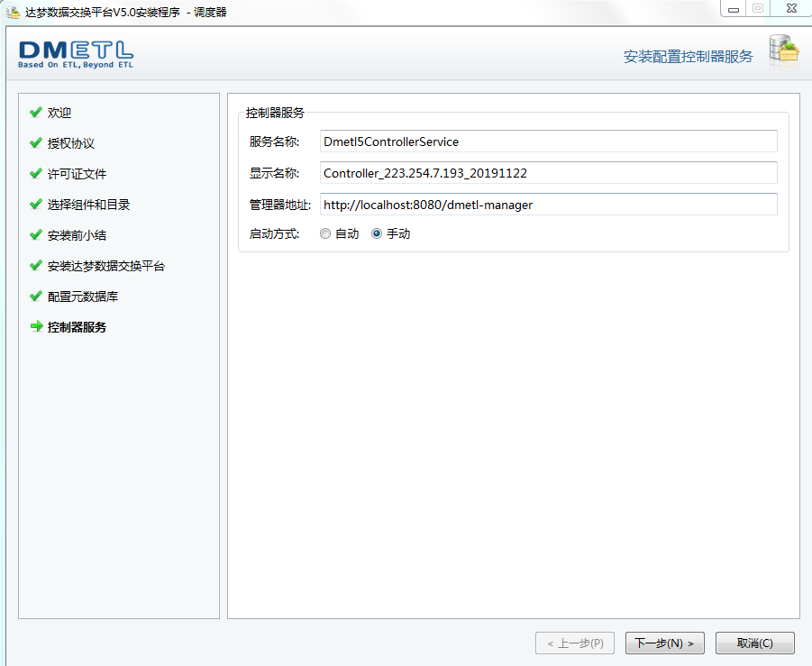Select the 授权协议 step in the sidebar

click(x=71, y=143)
